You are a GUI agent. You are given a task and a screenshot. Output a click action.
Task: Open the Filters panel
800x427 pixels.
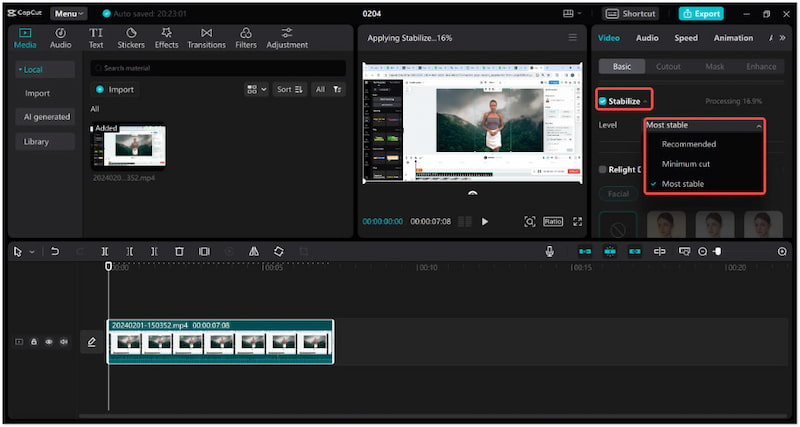[245, 38]
